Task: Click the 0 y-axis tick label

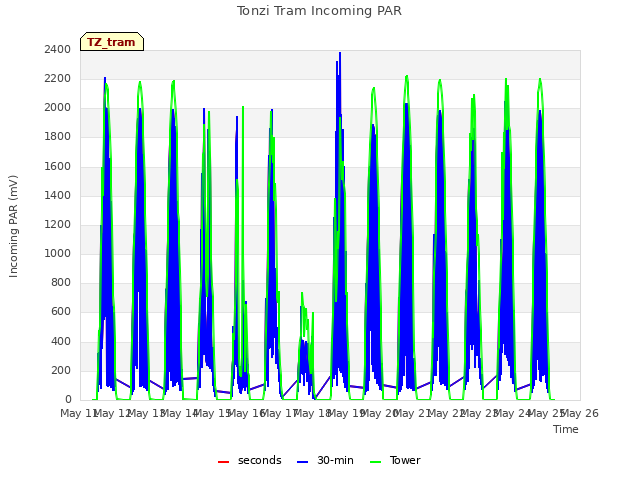Action: (x=68, y=400)
